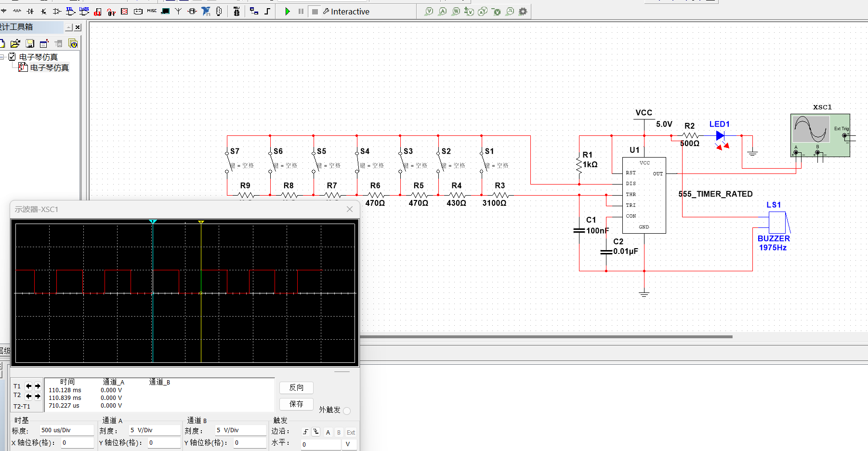The width and height of the screenshot is (868, 451).
Task: Open the MISC components group
Action: point(152,11)
